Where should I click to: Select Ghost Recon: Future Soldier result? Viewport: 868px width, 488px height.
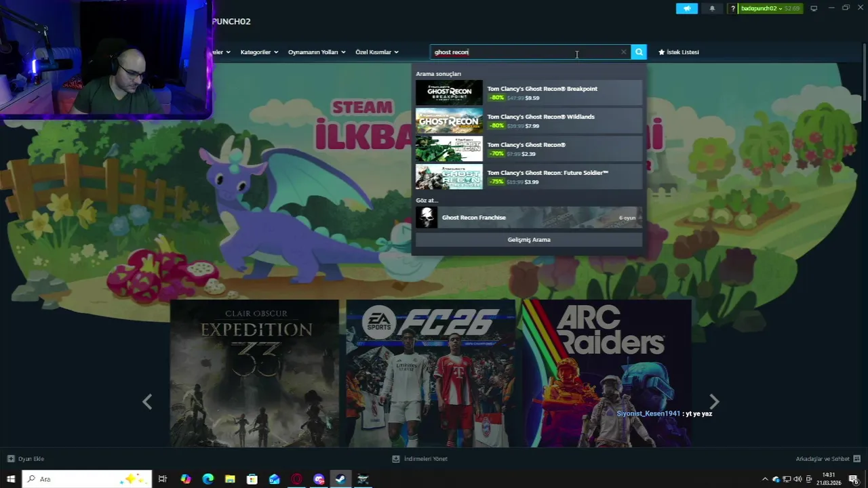(x=529, y=177)
